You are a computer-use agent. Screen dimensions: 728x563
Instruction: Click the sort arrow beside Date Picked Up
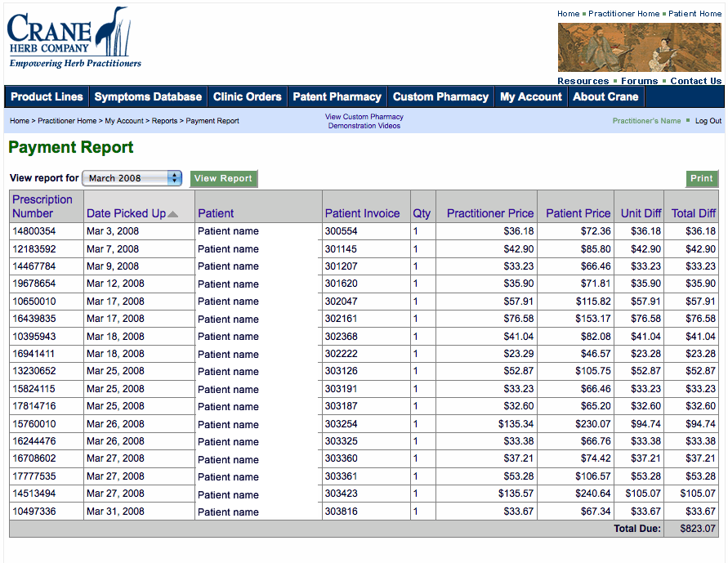[x=172, y=214]
